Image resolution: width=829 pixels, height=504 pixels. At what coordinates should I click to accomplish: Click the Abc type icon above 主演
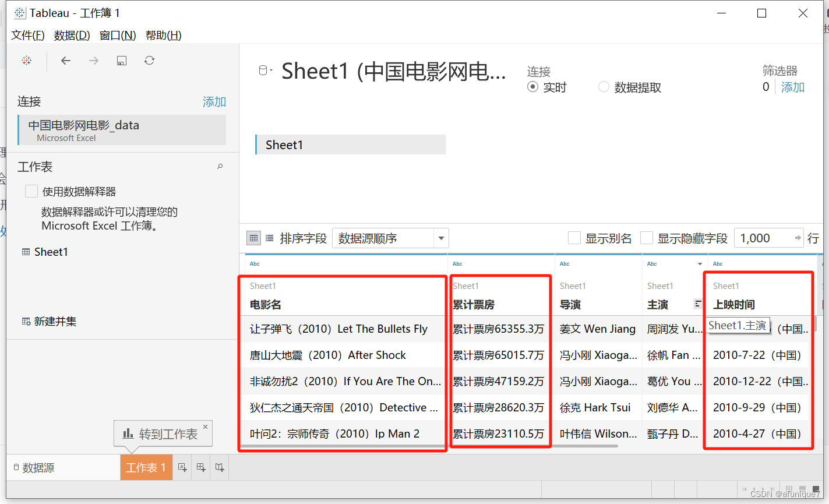coord(652,264)
